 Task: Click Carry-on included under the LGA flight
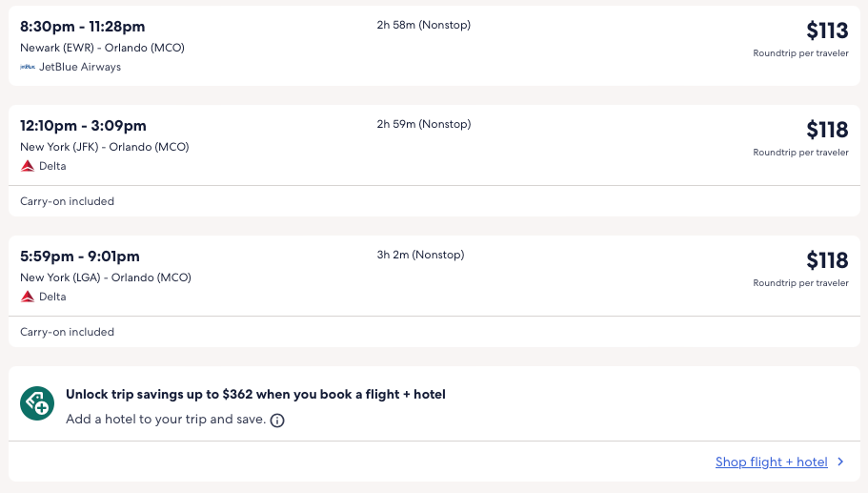[67, 332]
